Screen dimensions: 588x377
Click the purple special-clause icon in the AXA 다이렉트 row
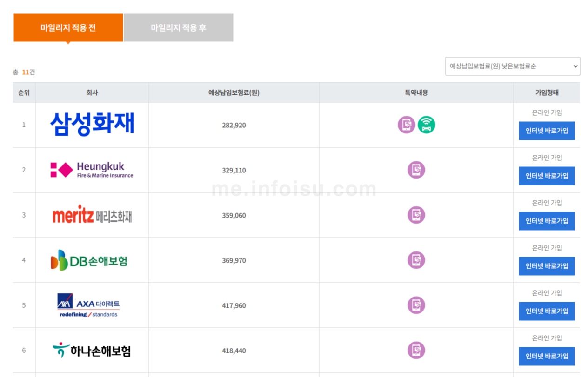pyautogui.click(x=416, y=305)
